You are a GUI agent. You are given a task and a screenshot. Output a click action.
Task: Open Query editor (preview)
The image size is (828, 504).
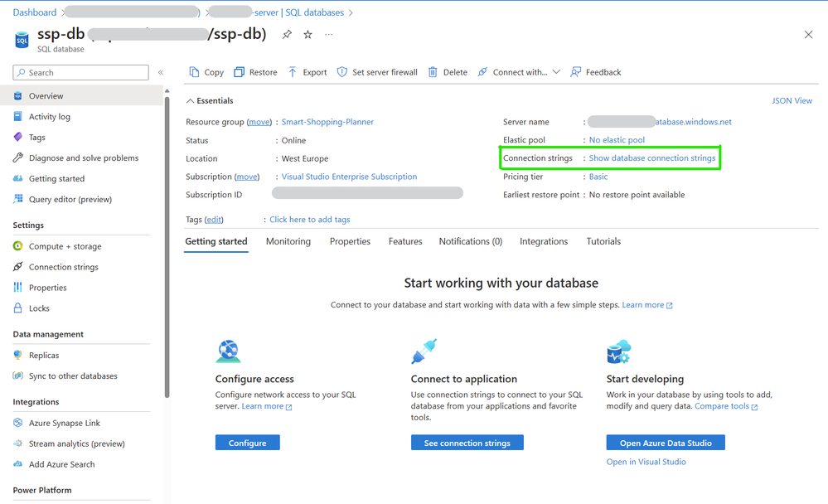(70, 199)
